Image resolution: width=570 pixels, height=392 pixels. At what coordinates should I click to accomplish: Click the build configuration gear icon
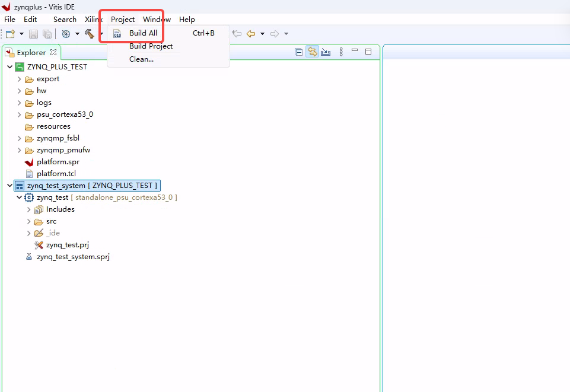[x=66, y=34]
